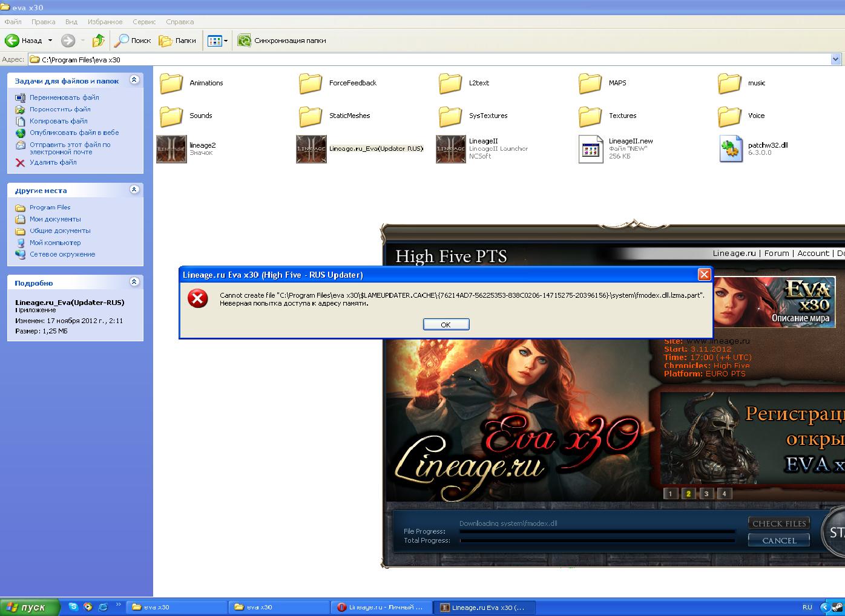The width and height of the screenshot is (845, 616).
Task: Open Сетевое окружение link
Action: coord(62,254)
